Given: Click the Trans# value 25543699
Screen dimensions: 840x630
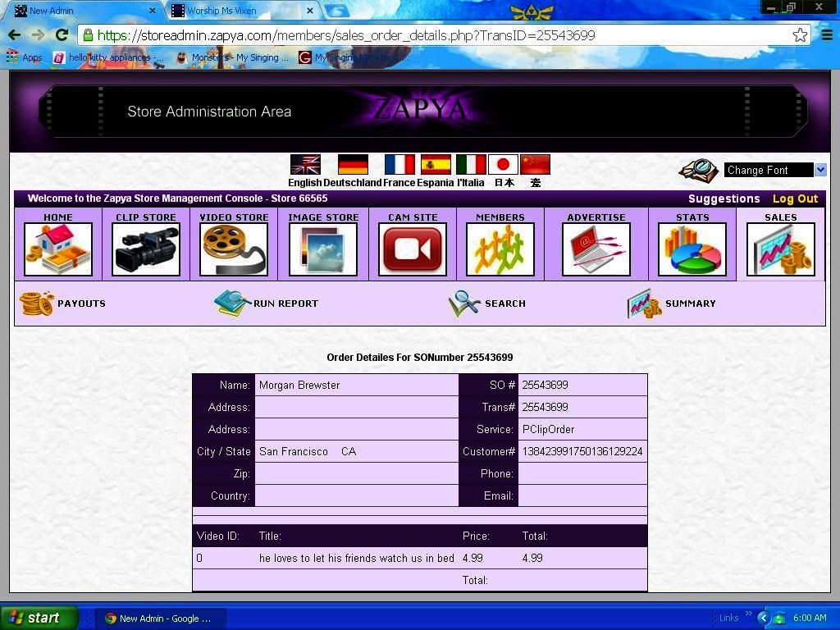Looking at the screenshot, I should click(545, 407).
